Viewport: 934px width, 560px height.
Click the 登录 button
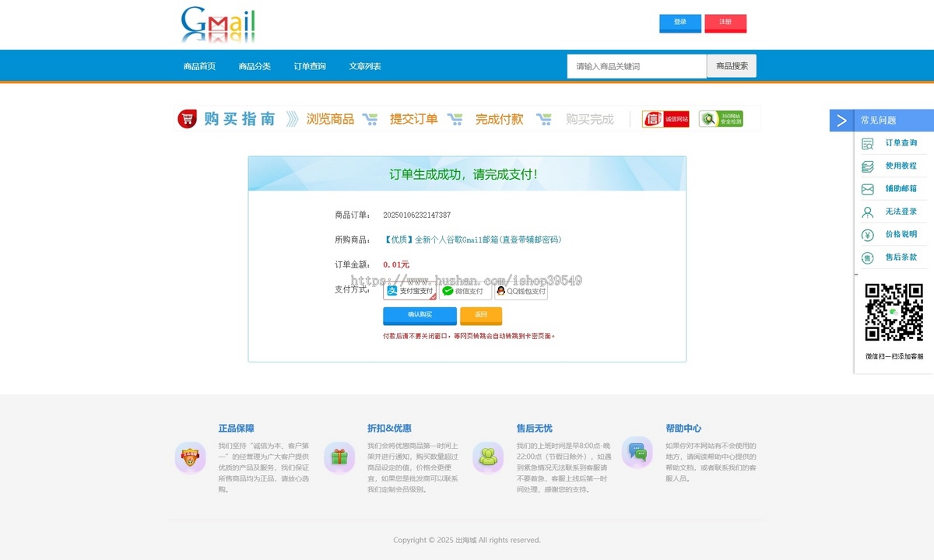coord(680,23)
